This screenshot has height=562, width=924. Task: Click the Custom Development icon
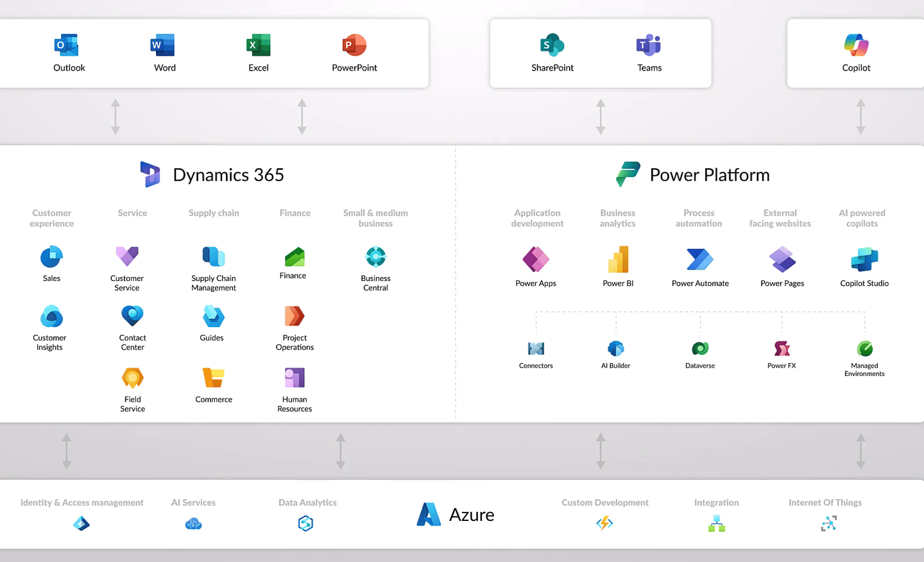pos(604,524)
